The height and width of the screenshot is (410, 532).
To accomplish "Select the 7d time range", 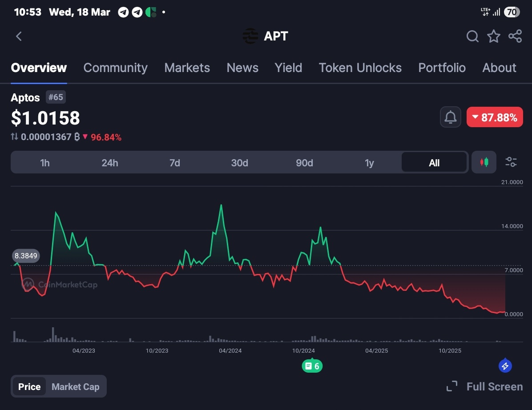I will 175,163.
